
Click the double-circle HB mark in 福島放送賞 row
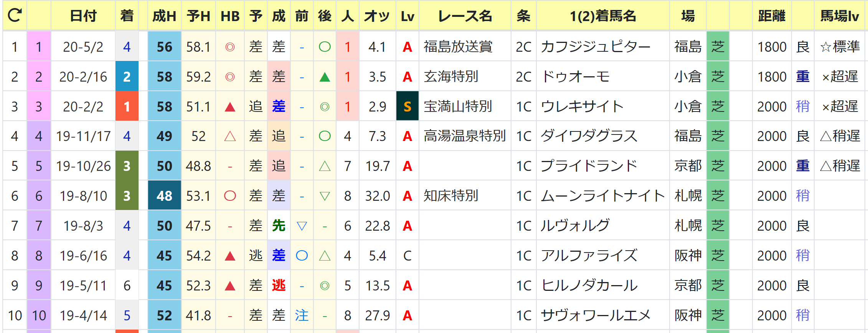point(230,47)
